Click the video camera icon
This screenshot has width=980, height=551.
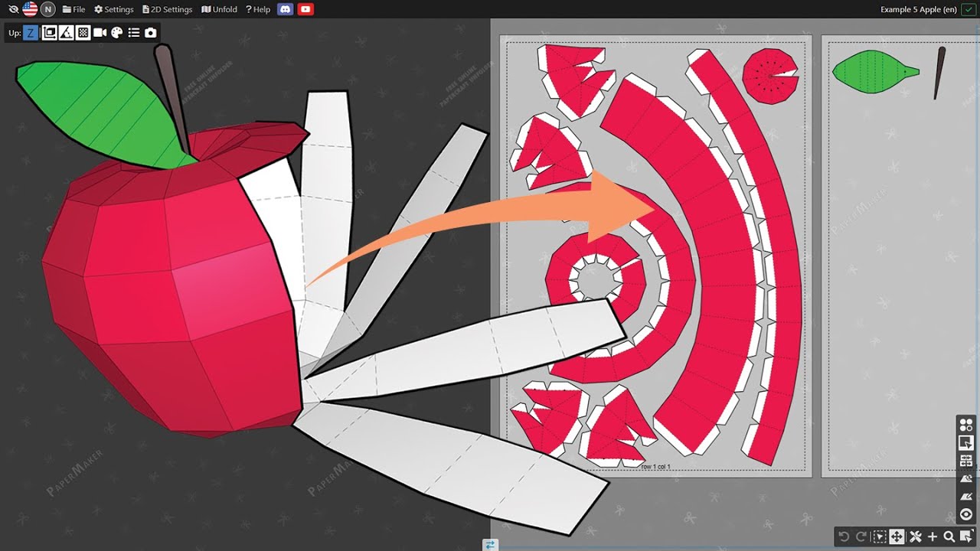tap(100, 33)
